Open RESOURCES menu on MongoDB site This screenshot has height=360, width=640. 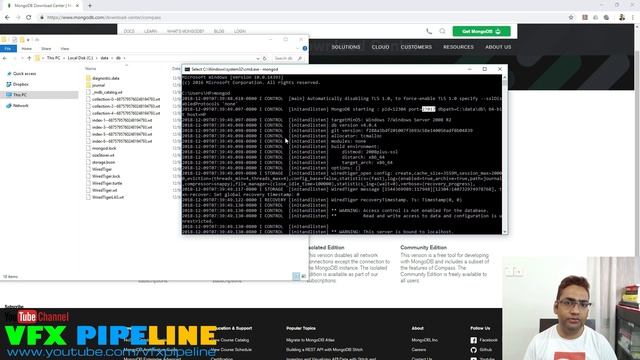pos(458,47)
